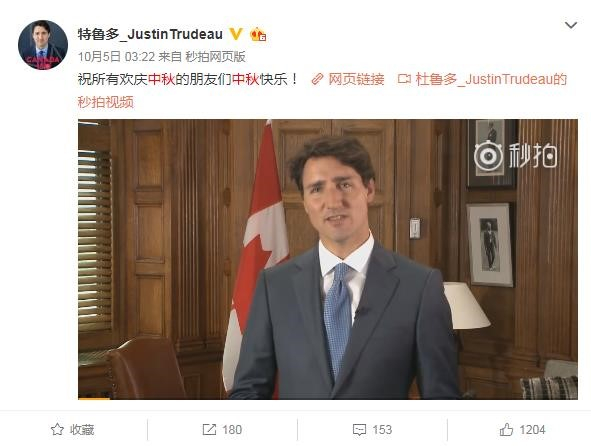
Task: Open the 秒拍网页版 source link
Action: pos(215,57)
